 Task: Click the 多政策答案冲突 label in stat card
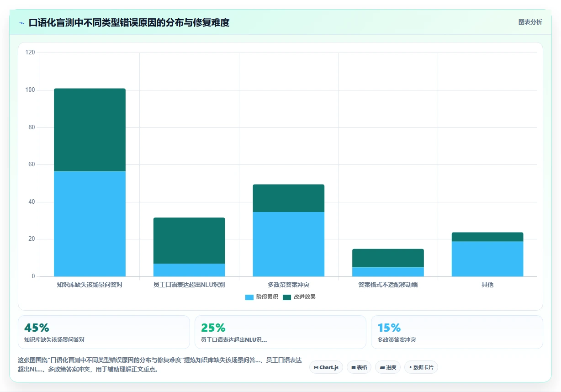point(397,340)
